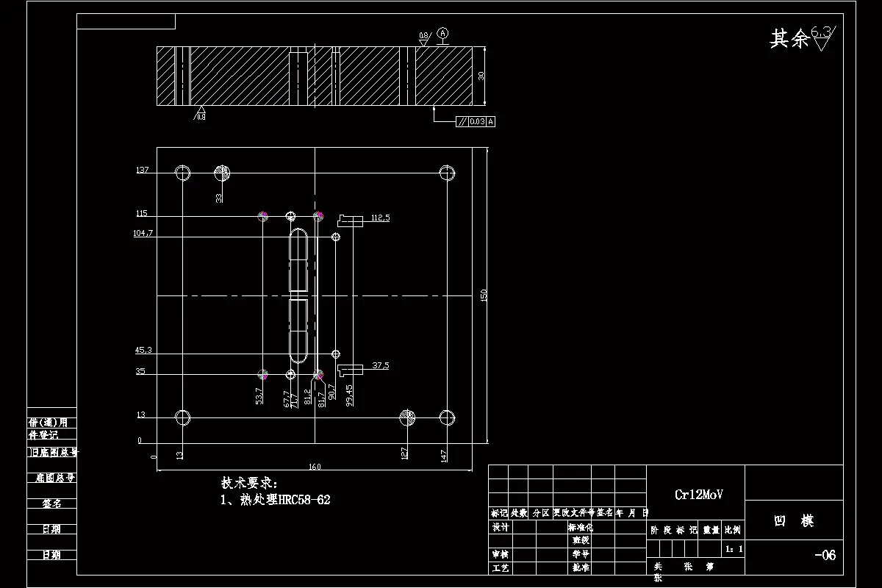The height and width of the screenshot is (588, 882).
Task: Click the top-right corner guide hole
Action: tap(447, 173)
